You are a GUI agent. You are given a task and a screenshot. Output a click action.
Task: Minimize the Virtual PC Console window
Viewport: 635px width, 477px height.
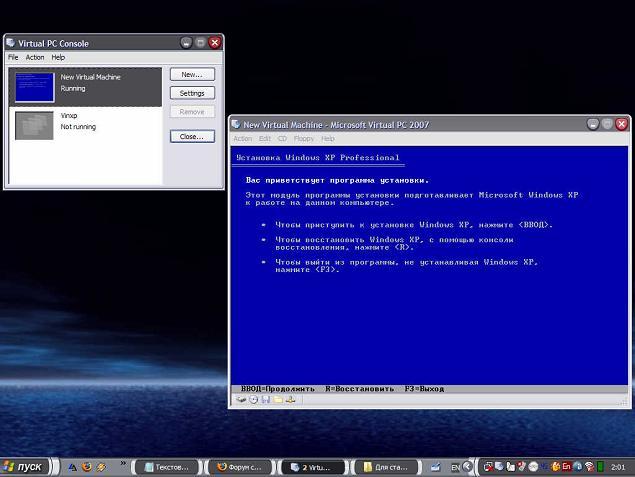click(x=186, y=43)
